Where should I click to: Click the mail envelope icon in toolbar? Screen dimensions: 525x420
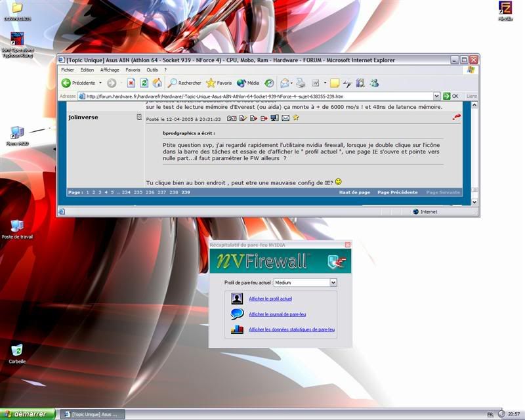[x=285, y=83]
